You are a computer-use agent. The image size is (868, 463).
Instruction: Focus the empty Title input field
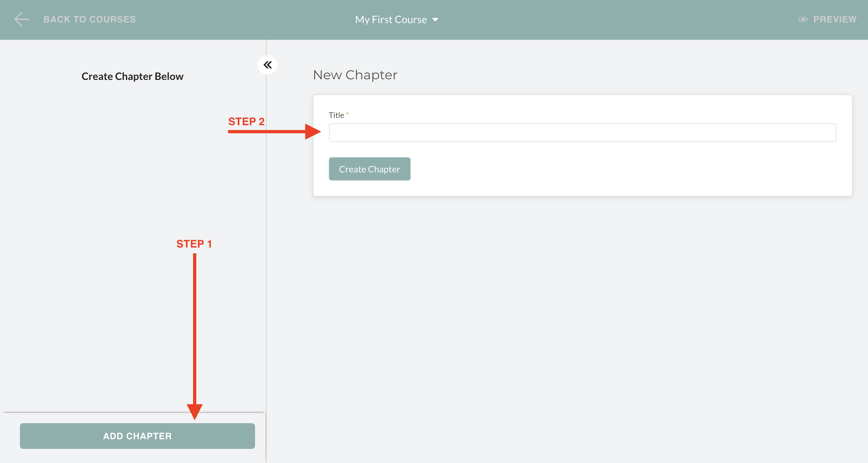582,132
